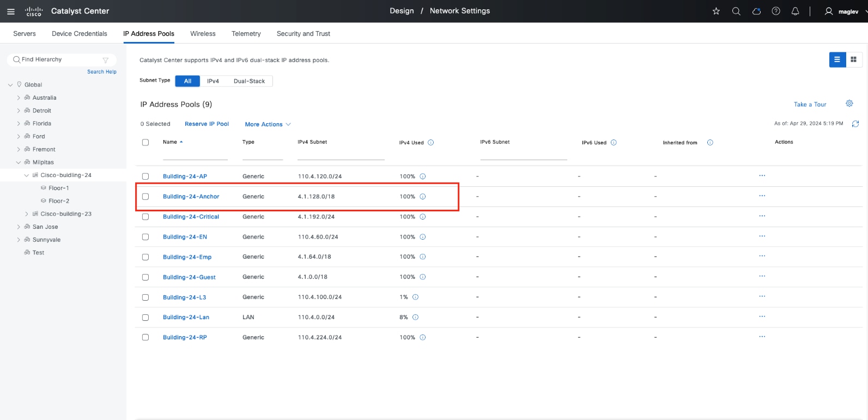
Task: Toggle the select-all header checkbox
Action: [x=145, y=143]
